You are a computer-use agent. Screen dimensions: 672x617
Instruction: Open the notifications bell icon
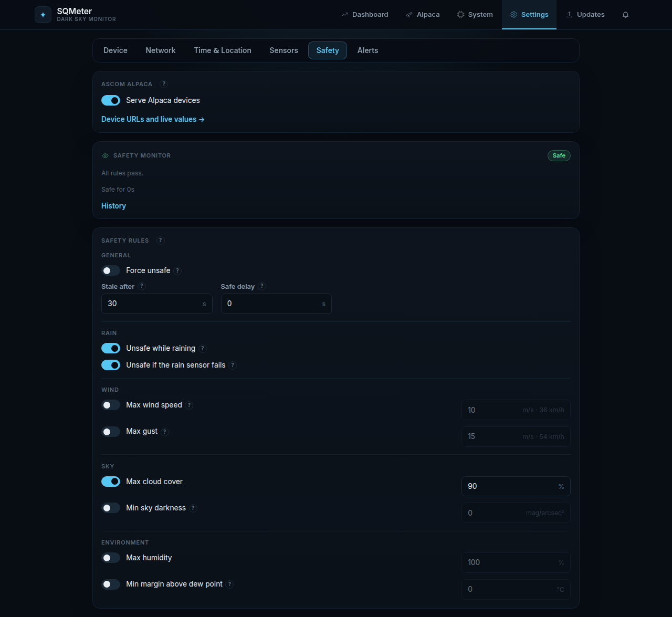pos(625,15)
